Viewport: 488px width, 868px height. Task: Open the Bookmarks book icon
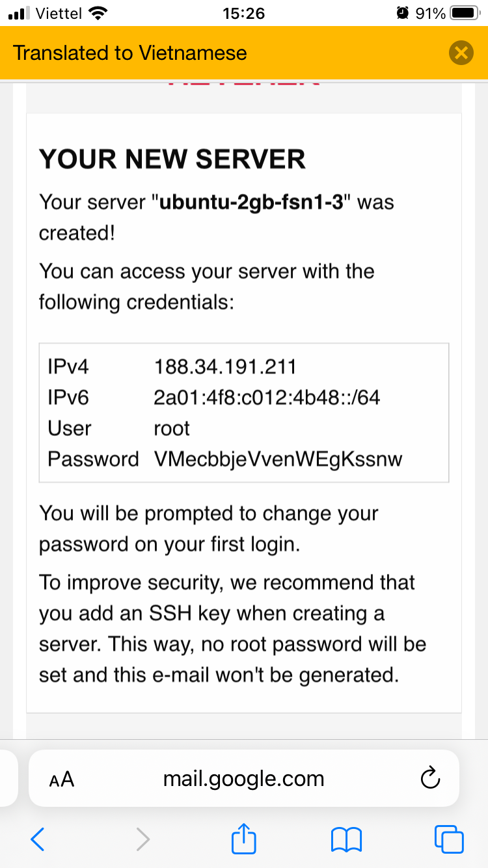(x=346, y=839)
